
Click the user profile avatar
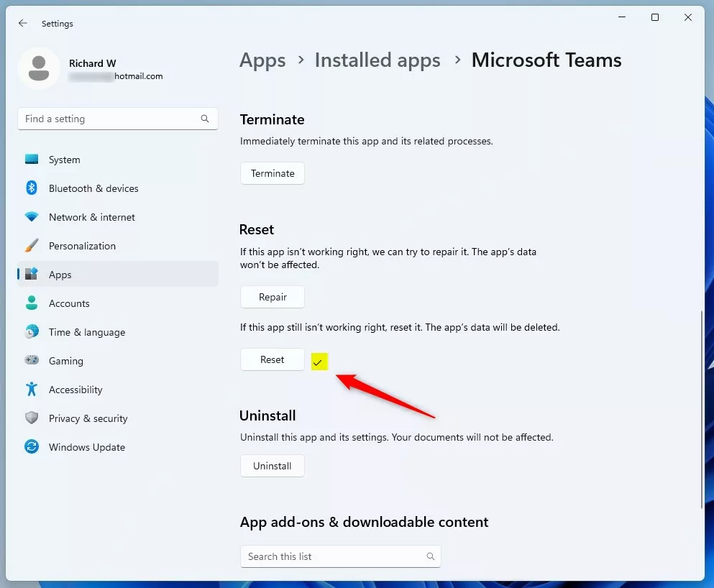(39, 68)
